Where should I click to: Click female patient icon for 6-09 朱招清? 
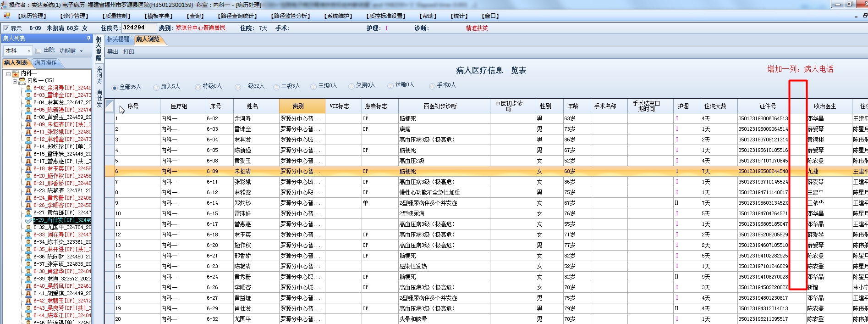(28, 124)
